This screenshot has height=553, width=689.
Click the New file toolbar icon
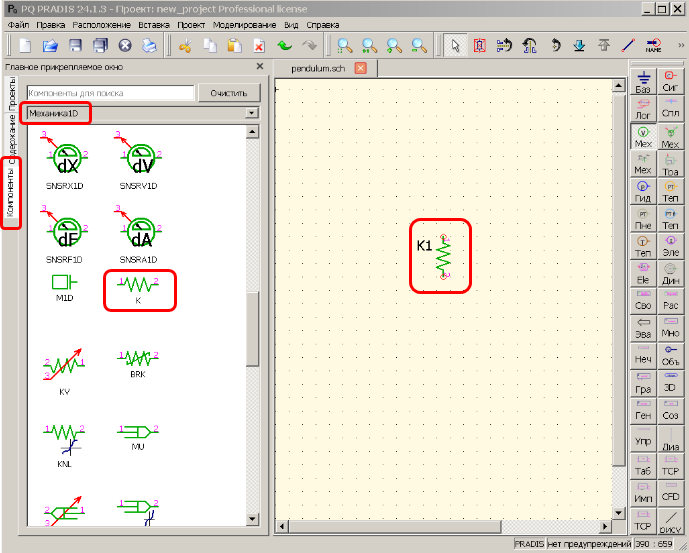click(24, 46)
